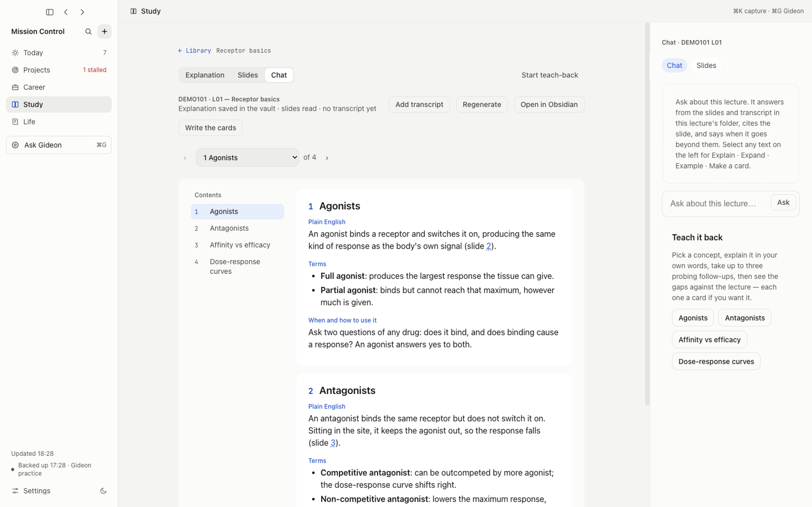The image size is (812, 507).
Task: Switch to the Slides tab
Action: pos(248,75)
